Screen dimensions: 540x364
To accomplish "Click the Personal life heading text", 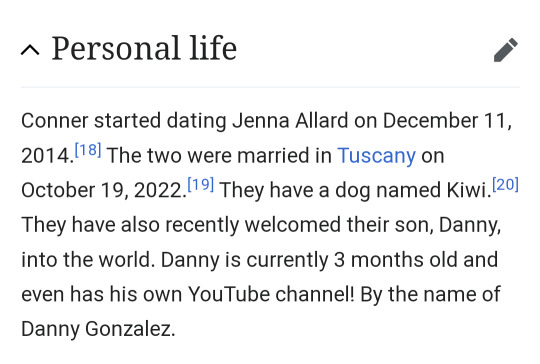I will click(144, 48).
